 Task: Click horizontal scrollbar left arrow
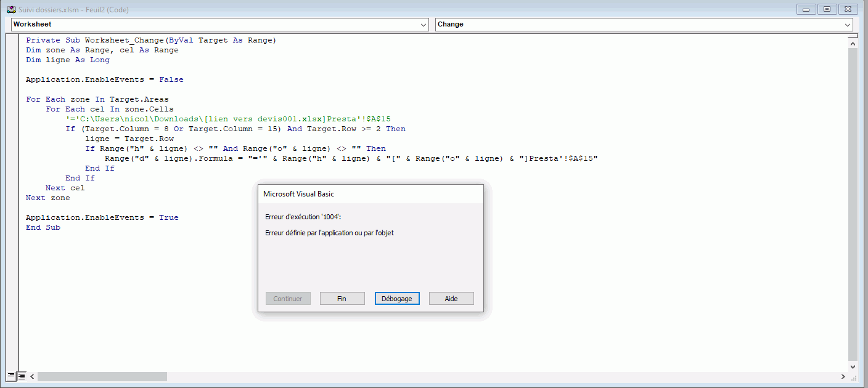click(32, 376)
